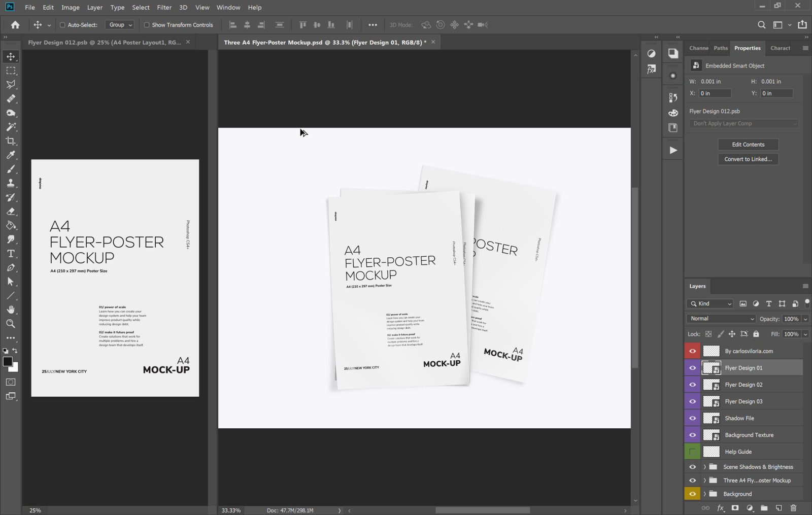Hide the By carlosviloria.com layer
Screen dimensions: 812x515
point(692,351)
